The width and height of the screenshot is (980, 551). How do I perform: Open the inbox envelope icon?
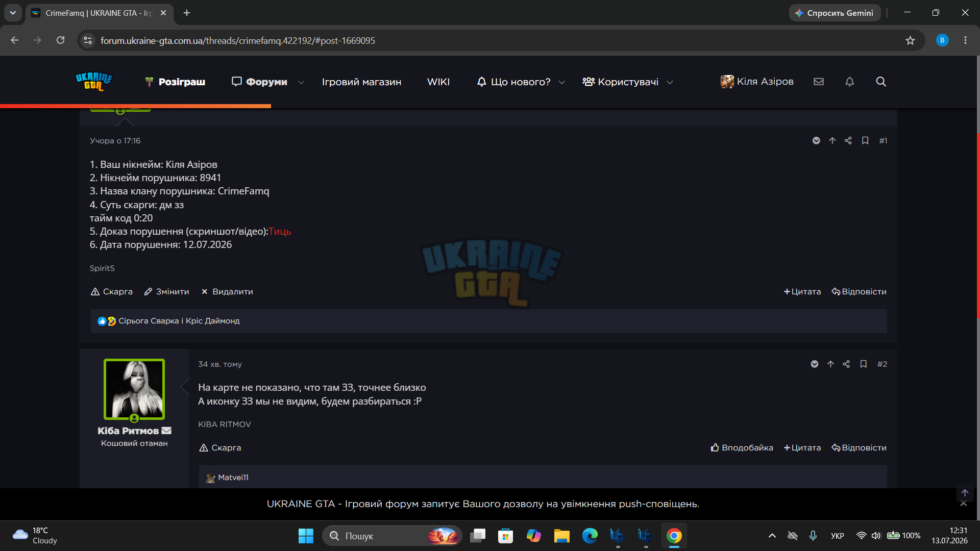tap(819, 82)
